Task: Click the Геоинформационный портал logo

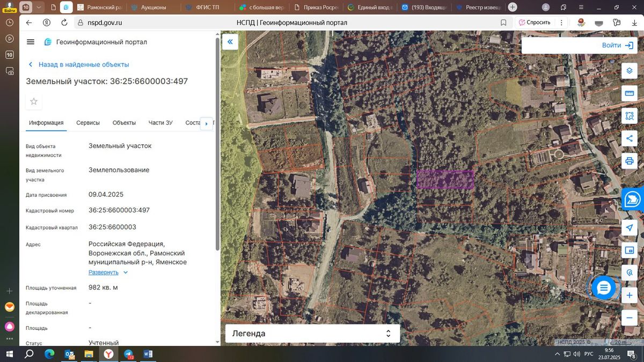Action: coord(95,42)
